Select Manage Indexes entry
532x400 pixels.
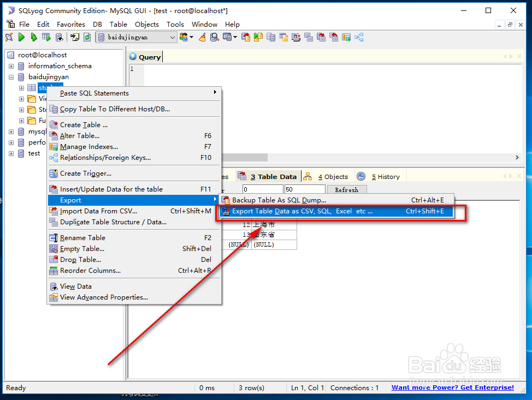point(134,146)
